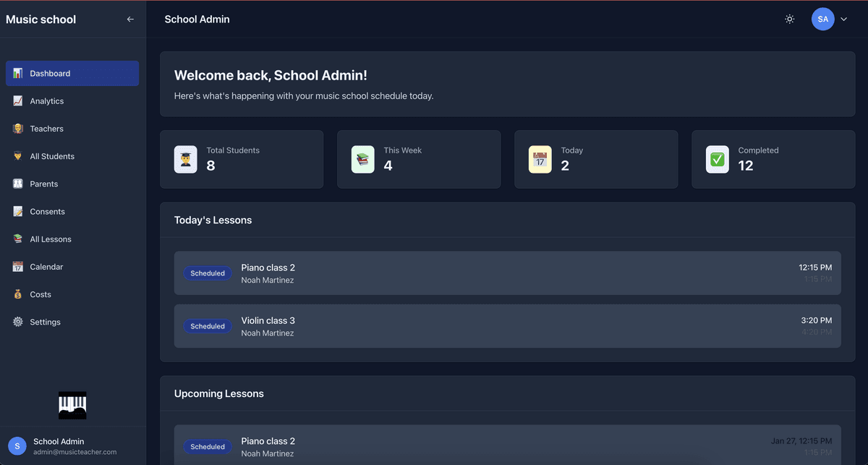868x465 pixels.
Task: Open Settings via the gear icon
Action: click(17, 321)
